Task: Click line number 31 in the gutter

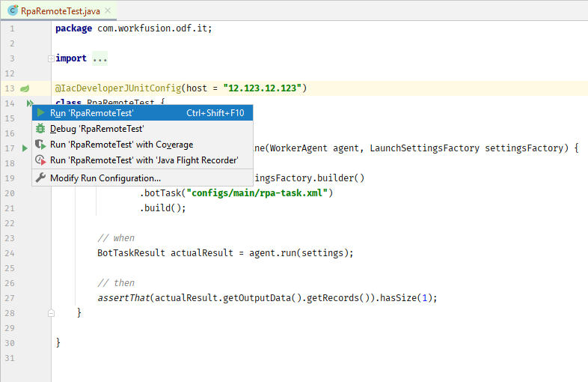Action: pos(10,358)
